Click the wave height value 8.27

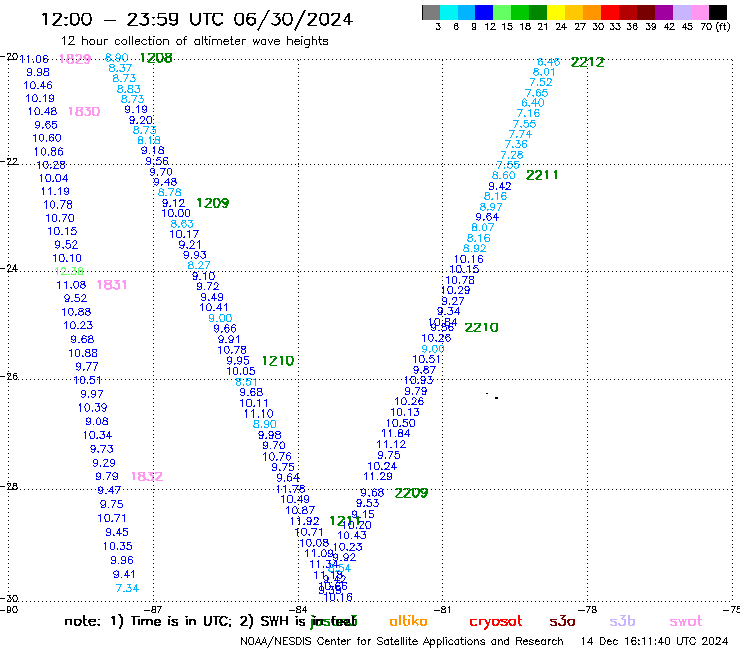click(x=199, y=265)
